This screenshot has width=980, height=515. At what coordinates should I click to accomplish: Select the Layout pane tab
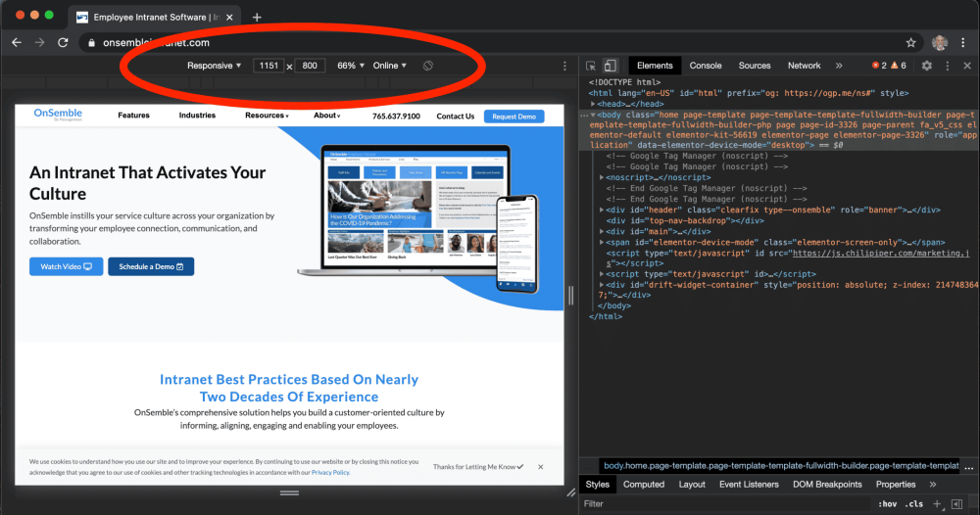(x=692, y=485)
